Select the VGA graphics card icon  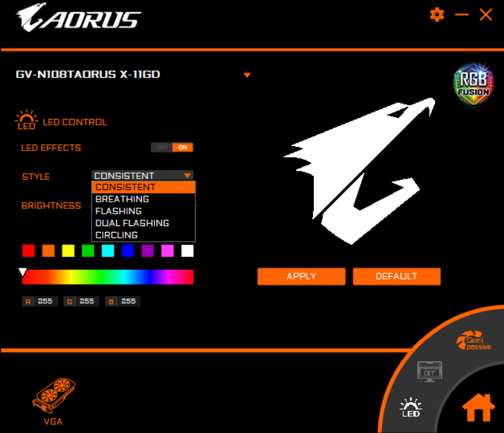[x=54, y=395]
